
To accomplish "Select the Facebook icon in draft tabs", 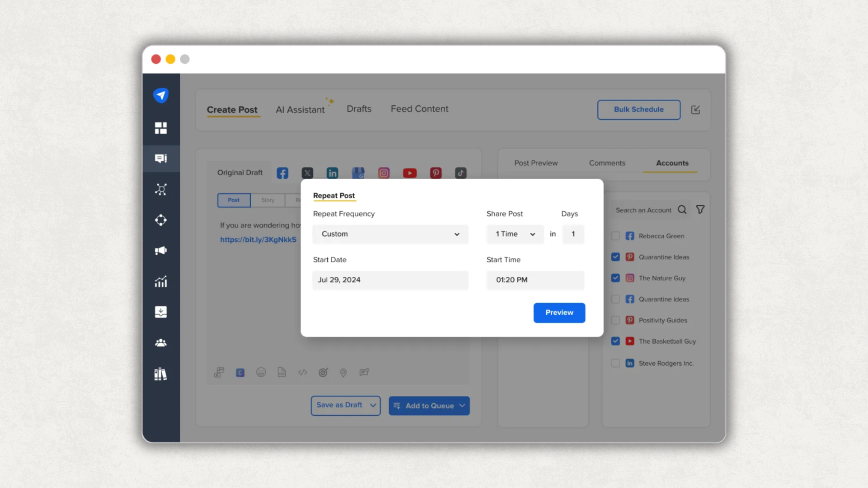I will click(283, 173).
